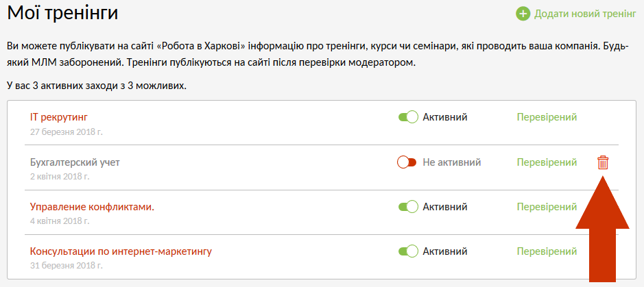The height and width of the screenshot is (287, 644).
Task: Switch off Консультации по интернет-маркетингу toggle
Action: (408, 251)
